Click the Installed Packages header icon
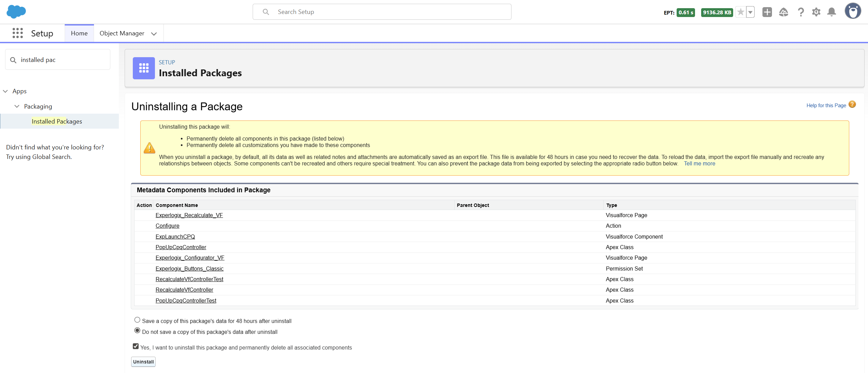The height and width of the screenshot is (373, 868). click(x=144, y=68)
